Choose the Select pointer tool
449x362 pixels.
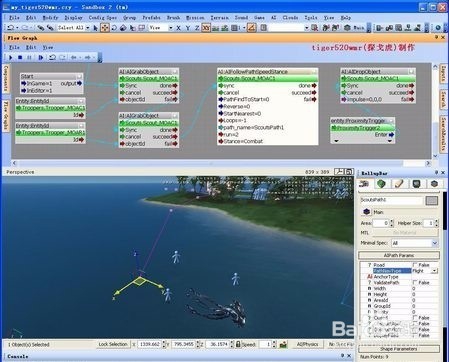pos(96,28)
